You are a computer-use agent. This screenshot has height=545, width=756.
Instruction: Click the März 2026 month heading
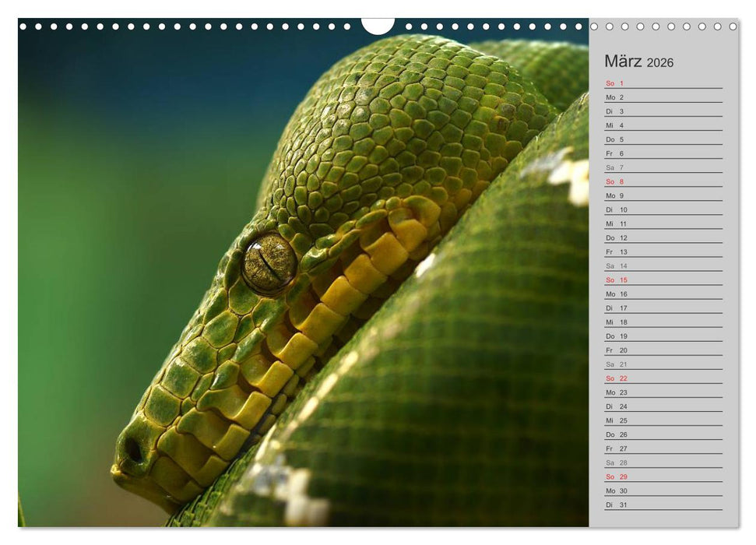(638, 62)
